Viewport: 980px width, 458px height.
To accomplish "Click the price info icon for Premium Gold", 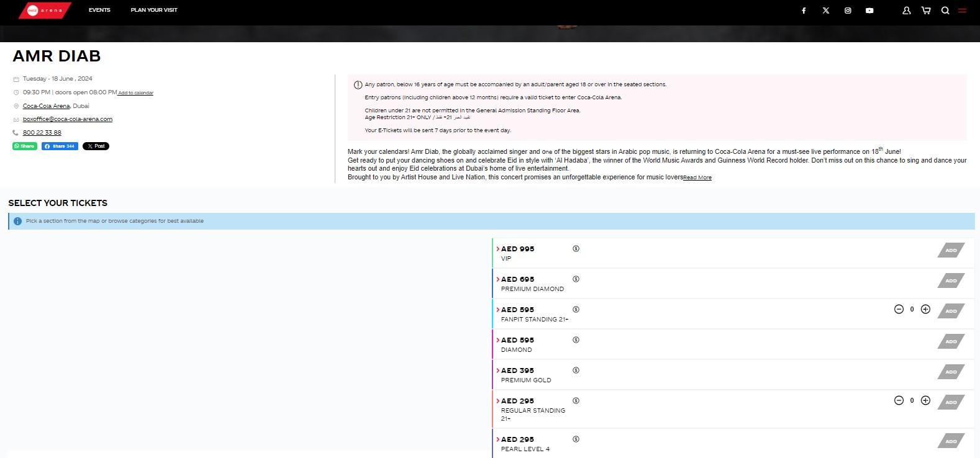I will pyautogui.click(x=576, y=370).
